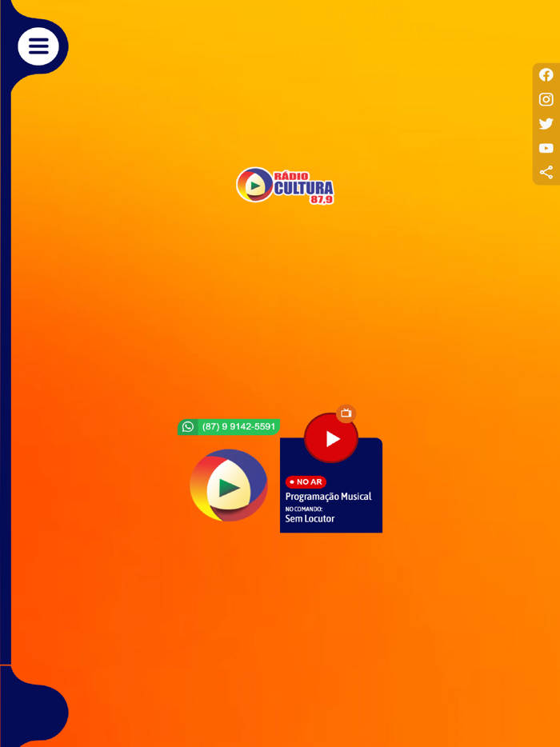
Task: Click the NO COMANDO label
Action: click(304, 509)
